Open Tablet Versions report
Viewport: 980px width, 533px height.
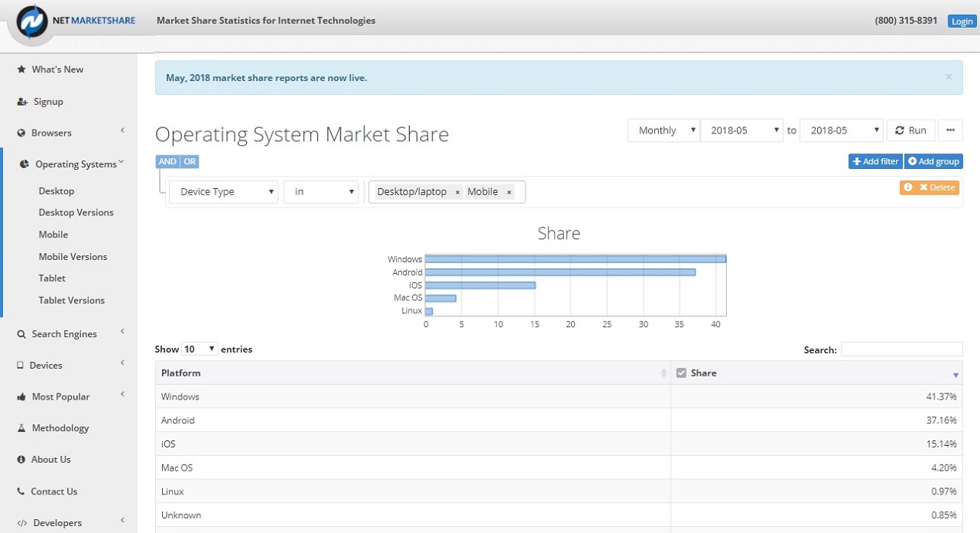point(72,301)
